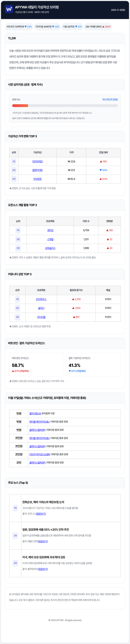Click the Bitcoin price chip in header
This screenshot has height=644, width=130.
(19, 27)
